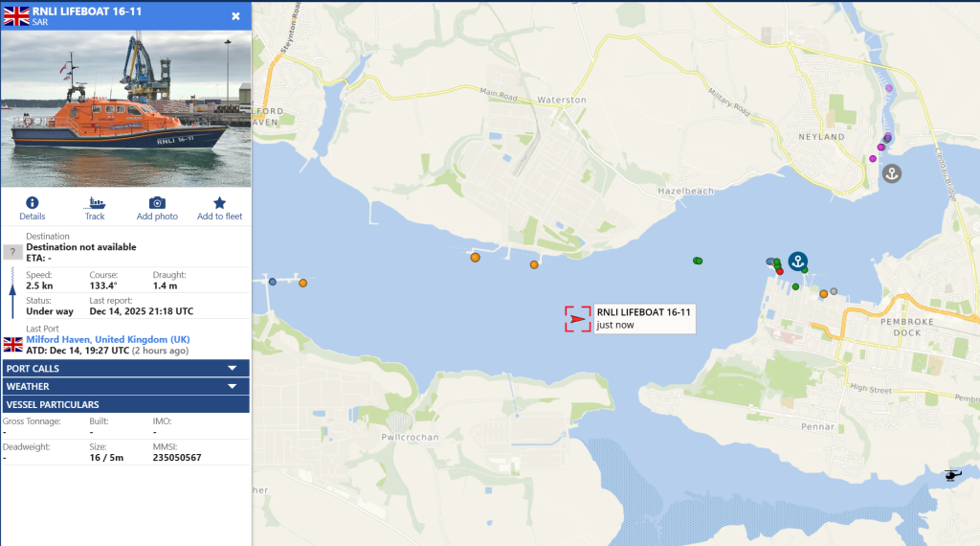Click the helicopter icon on the map

pyautogui.click(x=953, y=475)
